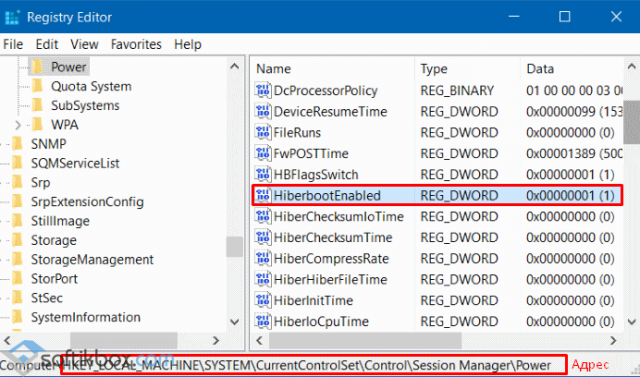Click the SrpExtensionConfig folder icon
640x377 pixels.
pyautogui.click(x=18, y=201)
